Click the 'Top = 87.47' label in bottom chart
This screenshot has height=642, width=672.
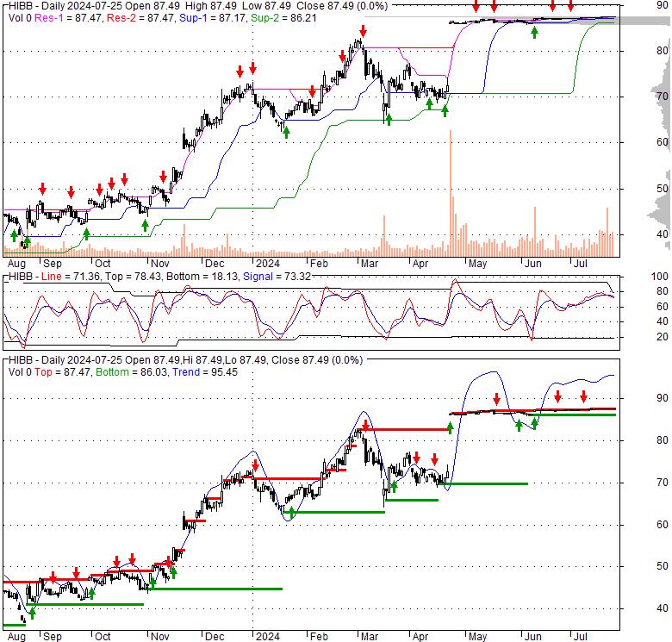click(x=62, y=372)
